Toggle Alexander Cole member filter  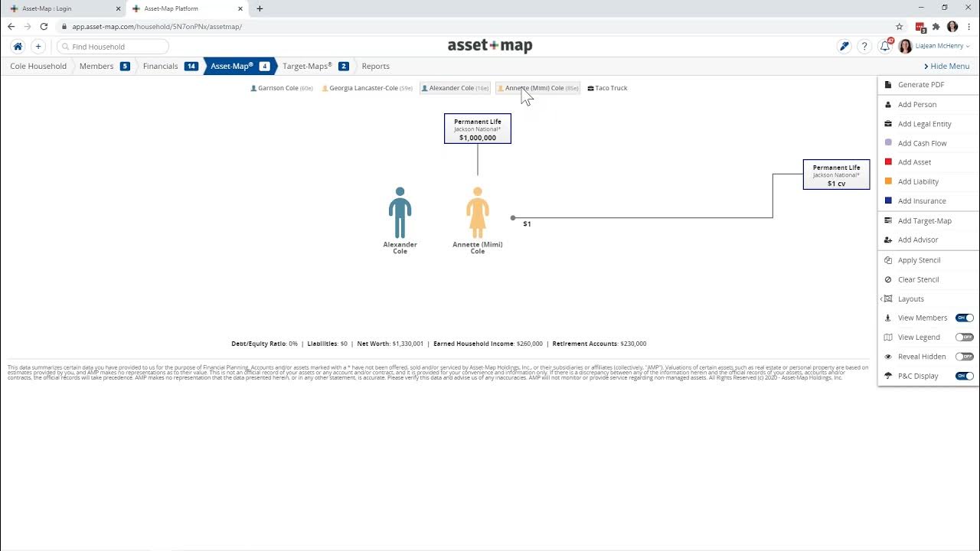click(x=455, y=88)
